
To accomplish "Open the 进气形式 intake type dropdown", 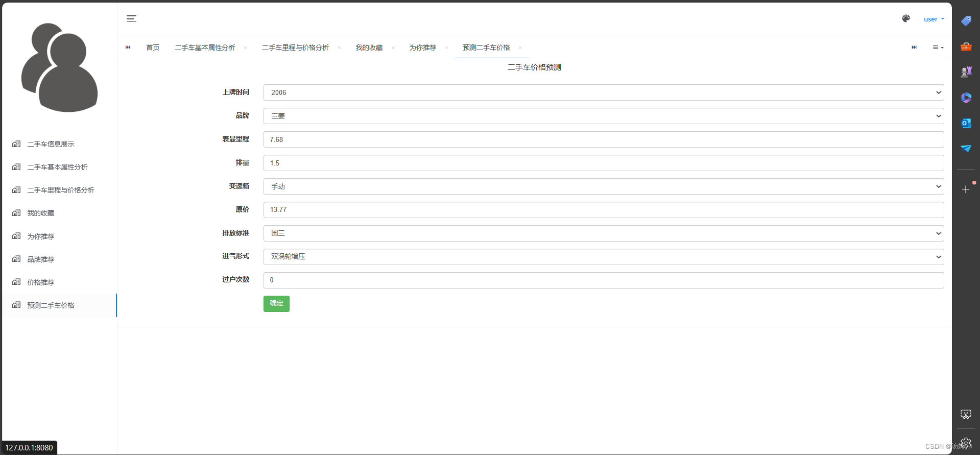I will [x=604, y=257].
